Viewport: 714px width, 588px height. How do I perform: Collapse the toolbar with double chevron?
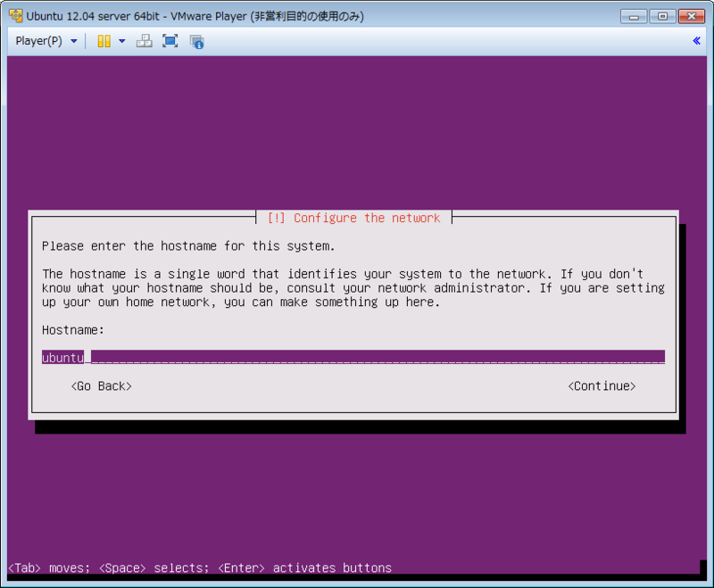tap(696, 40)
